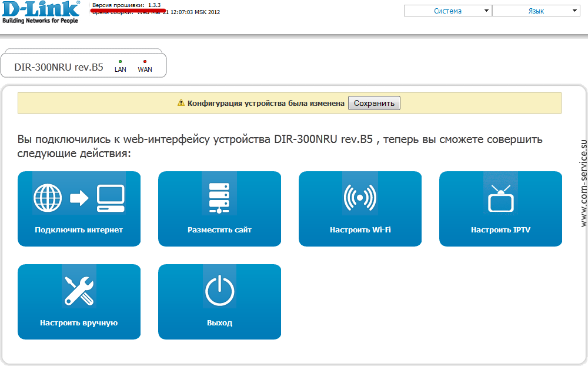This screenshot has height=366, width=588.
Task: Click the TV set icon
Action: click(500, 198)
